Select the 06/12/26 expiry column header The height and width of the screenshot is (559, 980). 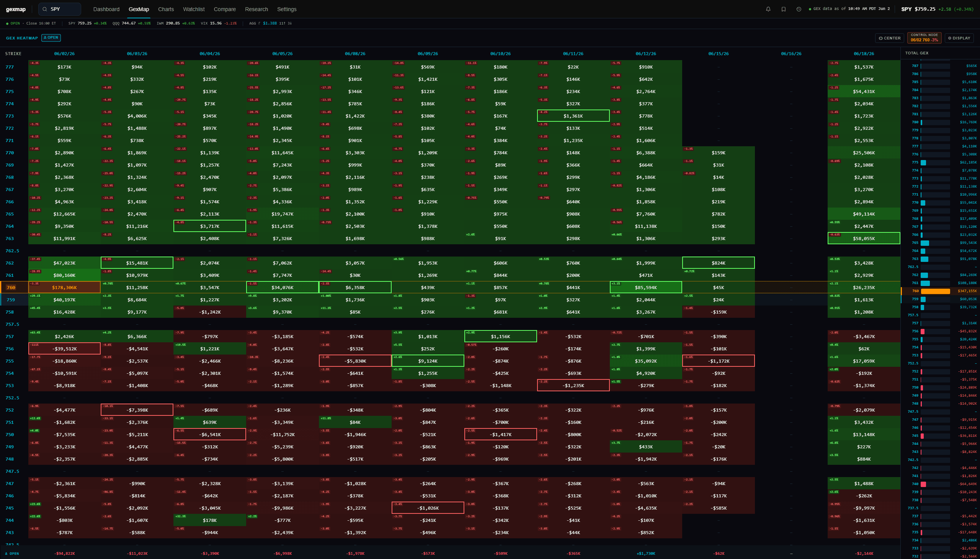(646, 54)
